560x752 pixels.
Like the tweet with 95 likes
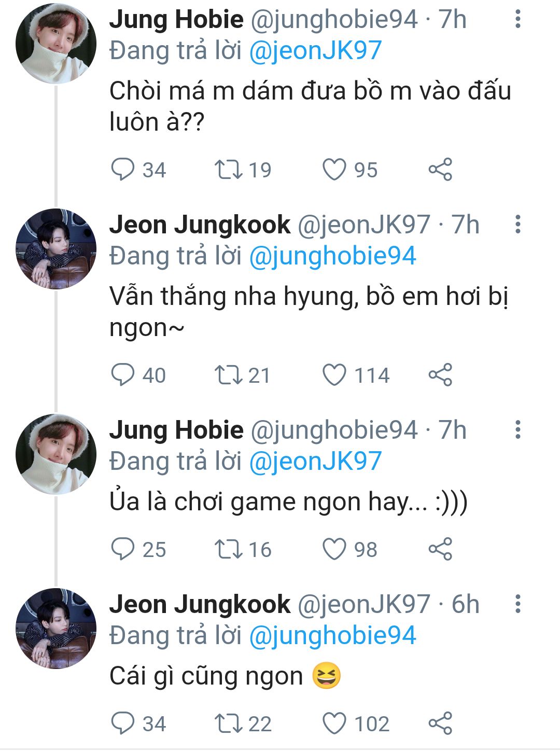pyautogui.click(x=334, y=170)
